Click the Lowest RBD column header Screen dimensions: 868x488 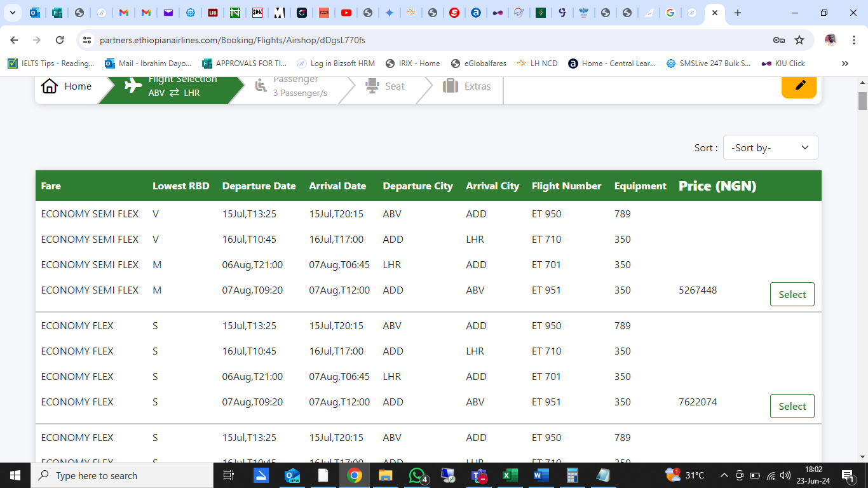click(181, 186)
